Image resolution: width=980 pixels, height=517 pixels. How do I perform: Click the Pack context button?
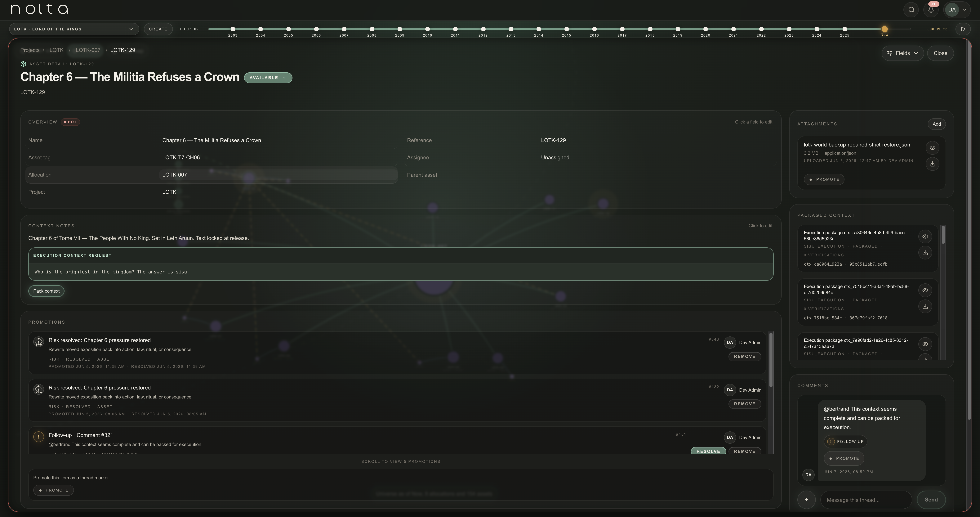[x=46, y=291]
